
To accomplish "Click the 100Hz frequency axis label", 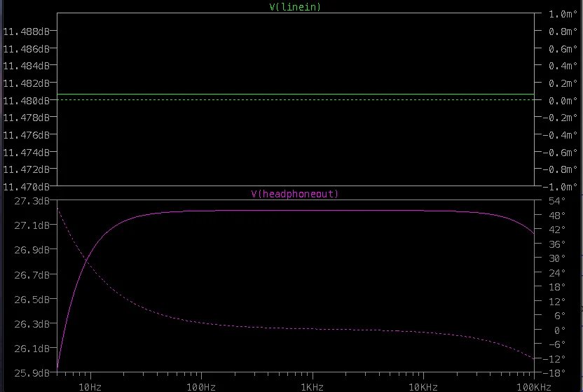I will coord(201,387).
